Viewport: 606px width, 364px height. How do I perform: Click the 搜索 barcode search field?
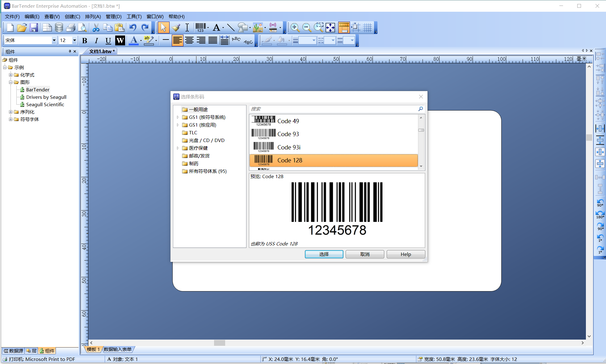334,109
